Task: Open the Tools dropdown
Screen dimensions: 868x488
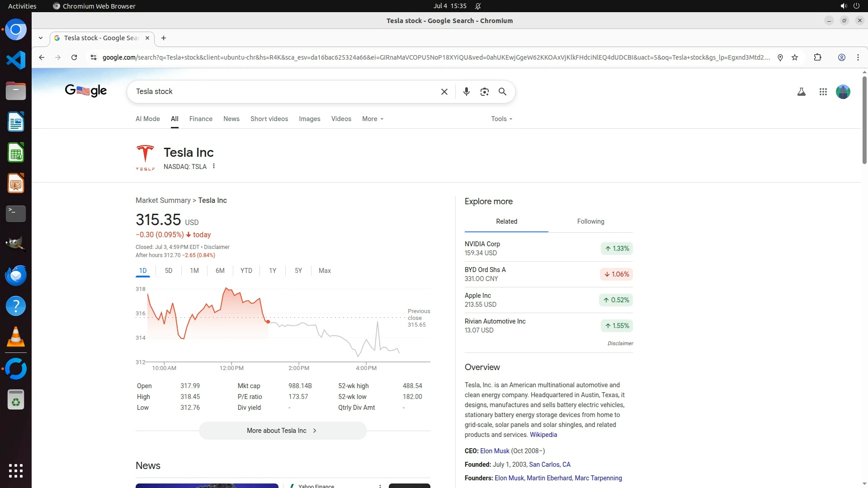Action: [x=501, y=119]
